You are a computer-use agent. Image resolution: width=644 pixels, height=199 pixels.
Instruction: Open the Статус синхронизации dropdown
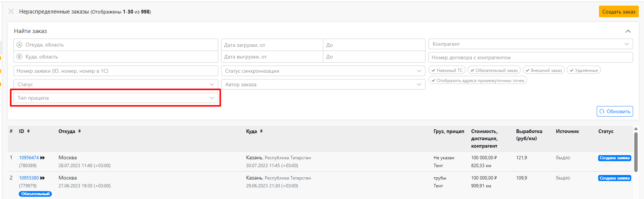323,71
